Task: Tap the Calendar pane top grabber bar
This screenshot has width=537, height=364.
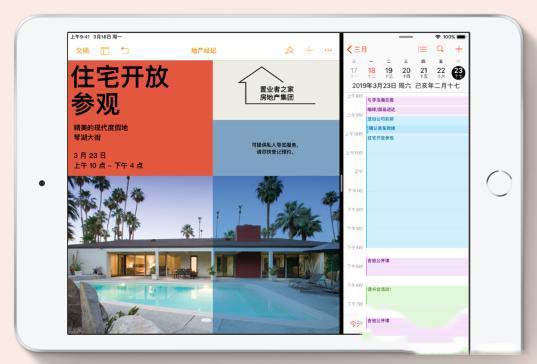Action: 406,37
